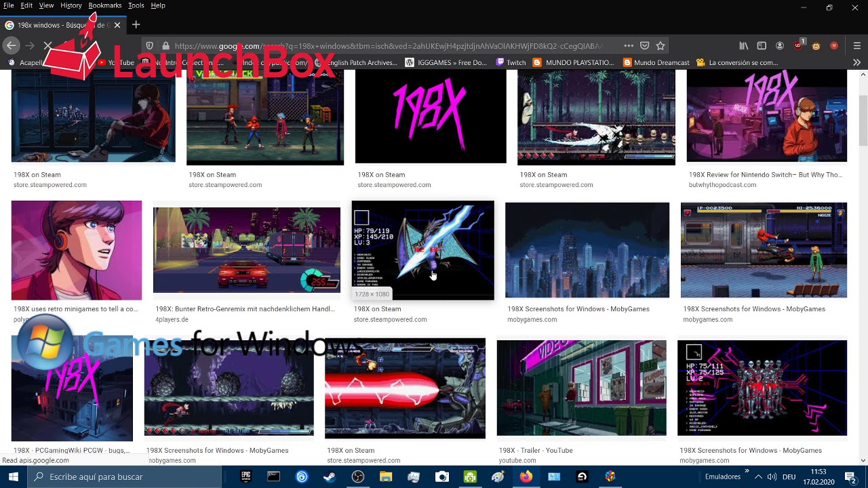Open the Tools menu

(x=136, y=5)
